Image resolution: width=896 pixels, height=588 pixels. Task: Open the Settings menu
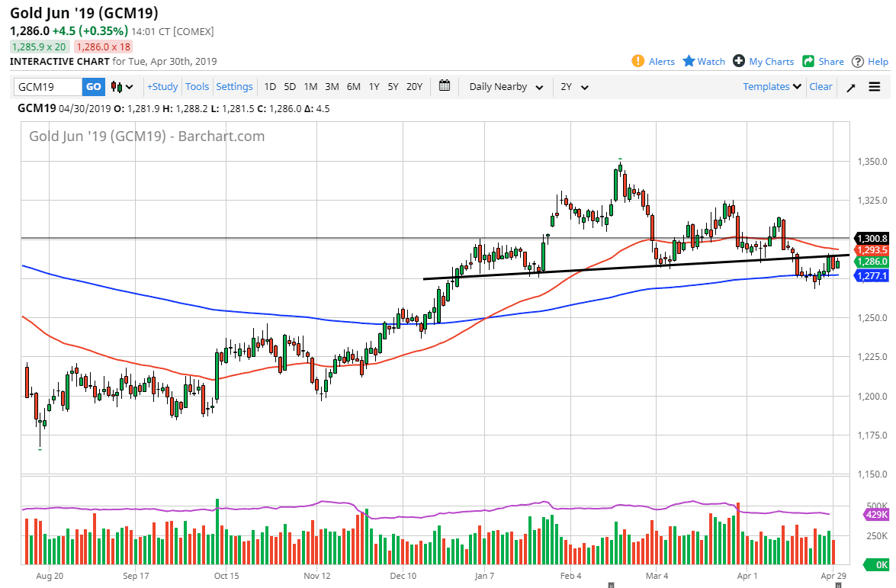point(234,86)
